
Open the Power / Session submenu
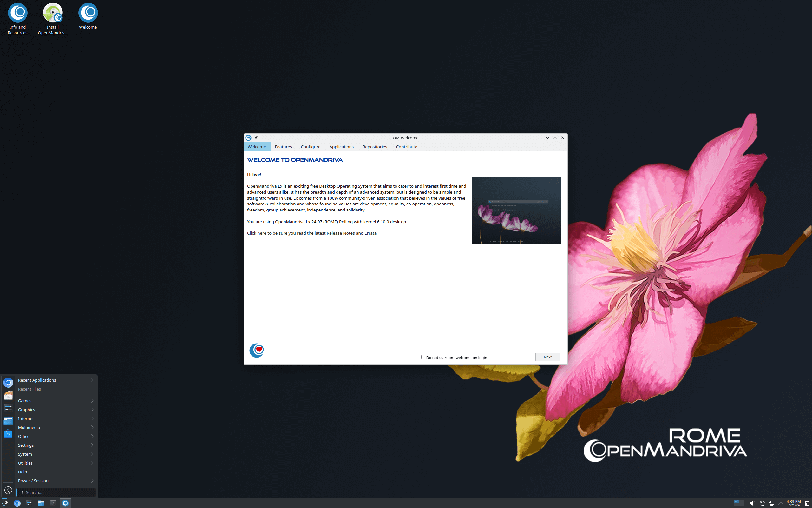click(56, 481)
